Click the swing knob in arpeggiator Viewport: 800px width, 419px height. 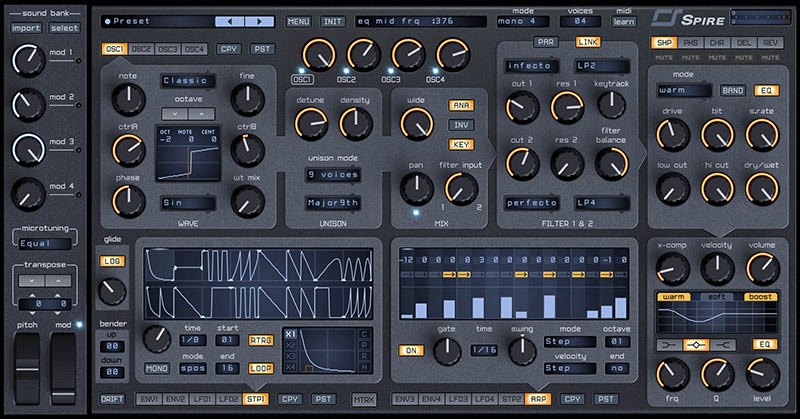click(522, 351)
